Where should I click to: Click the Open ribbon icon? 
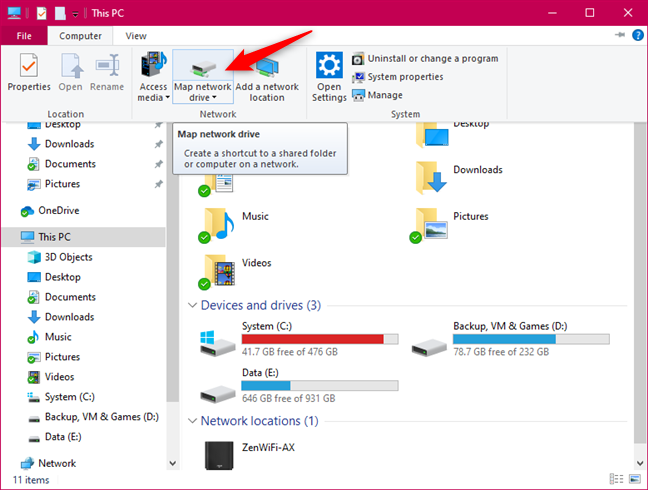tap(70, 71)
